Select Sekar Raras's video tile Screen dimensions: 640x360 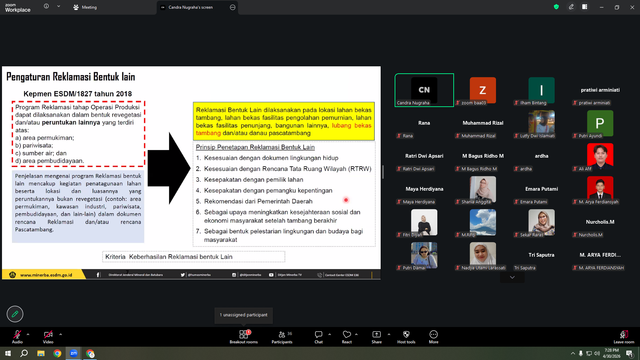[541, 222]
